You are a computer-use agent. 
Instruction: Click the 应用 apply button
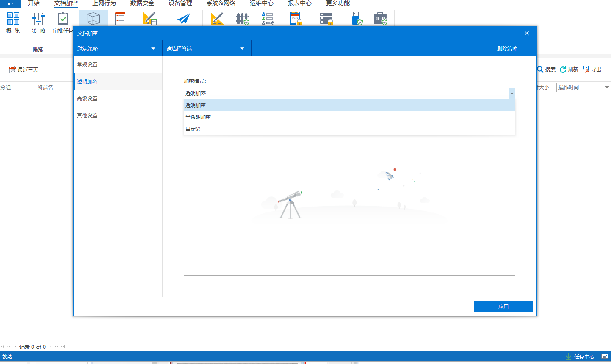click(x=503, y=306)
